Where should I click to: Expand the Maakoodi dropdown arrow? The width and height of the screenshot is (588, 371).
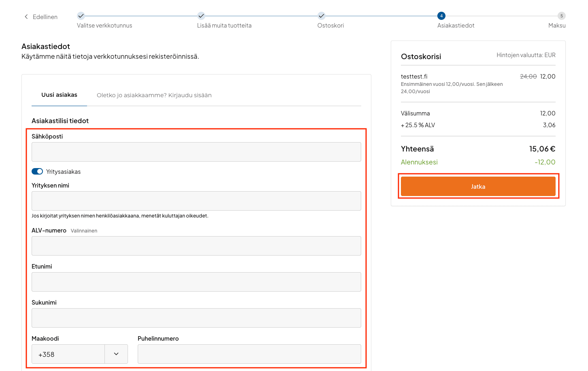pos(116,354)
